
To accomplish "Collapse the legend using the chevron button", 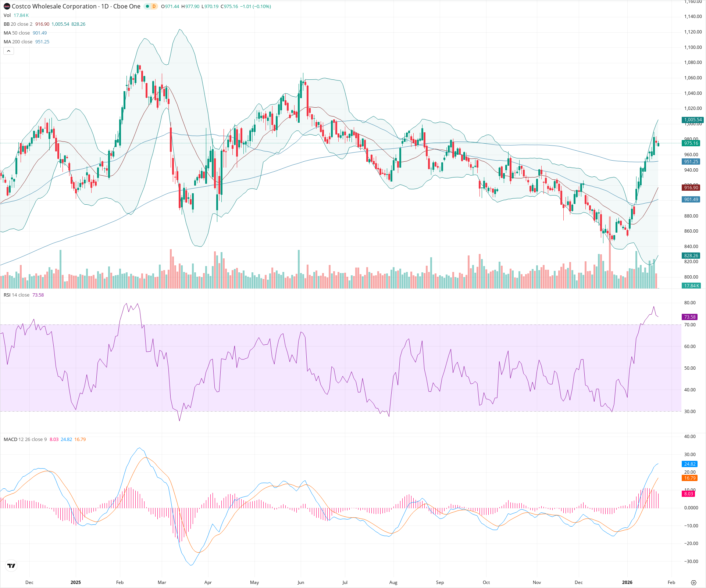I will (x=8, y=51).
